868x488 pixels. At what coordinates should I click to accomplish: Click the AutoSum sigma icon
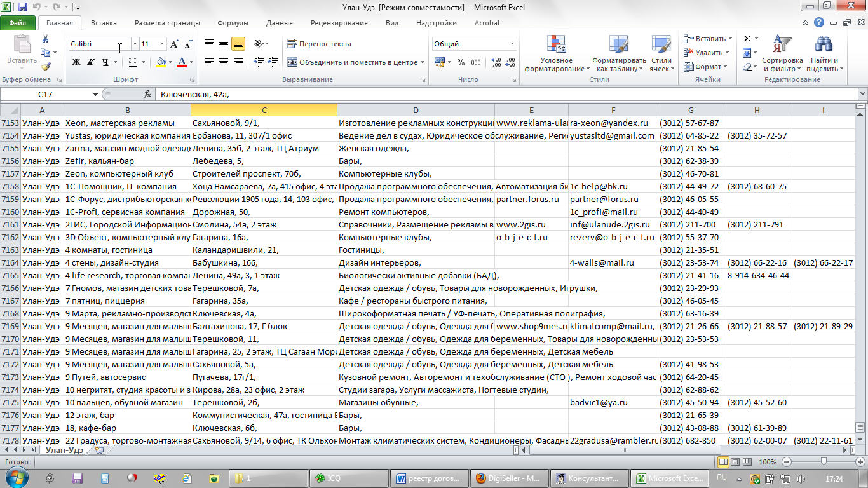click(x=747, y=39)
